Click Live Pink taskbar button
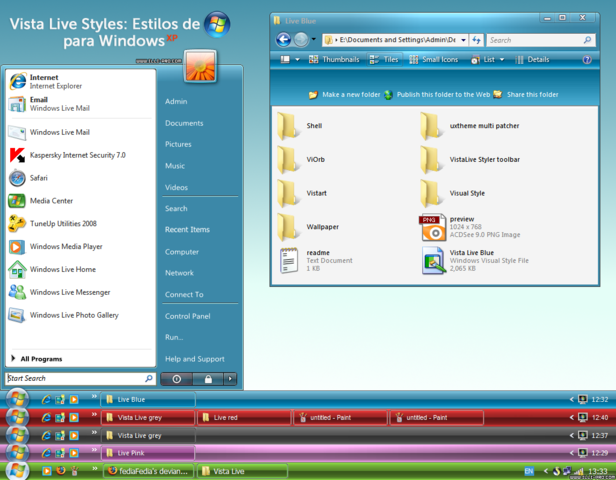616x480 pixels. [x=148, y=453]
